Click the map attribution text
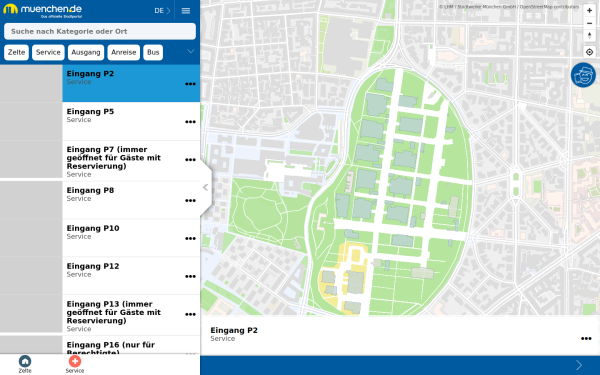Viewport: 600px width, 375px height. [x=509, y=7]
